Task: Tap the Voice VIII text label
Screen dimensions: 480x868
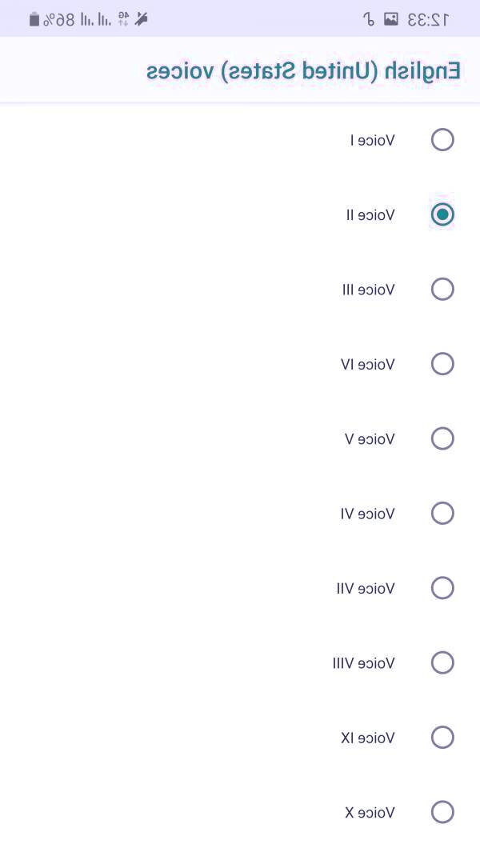Action: 363,663
